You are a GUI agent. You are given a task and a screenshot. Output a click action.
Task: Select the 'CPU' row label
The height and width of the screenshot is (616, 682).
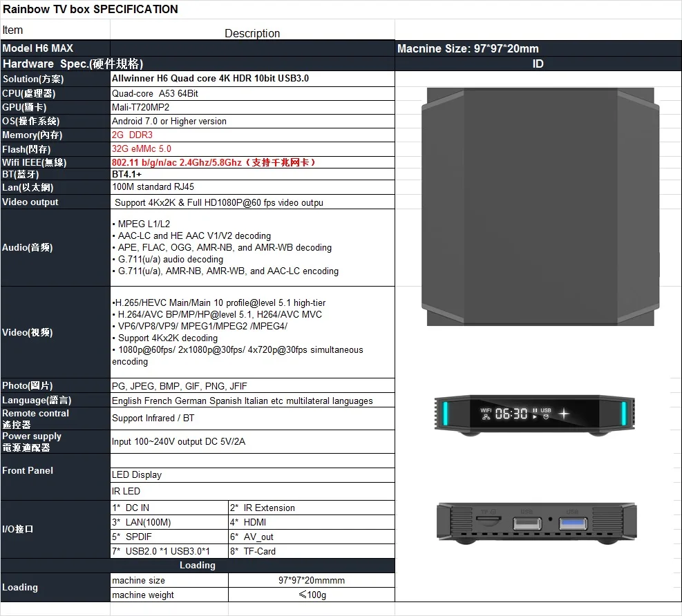[x=55, y=93]
